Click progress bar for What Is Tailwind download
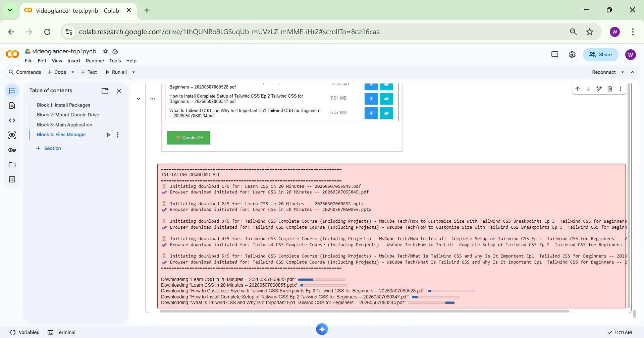Viewport: 644px width, 338px height. point(431,303)
